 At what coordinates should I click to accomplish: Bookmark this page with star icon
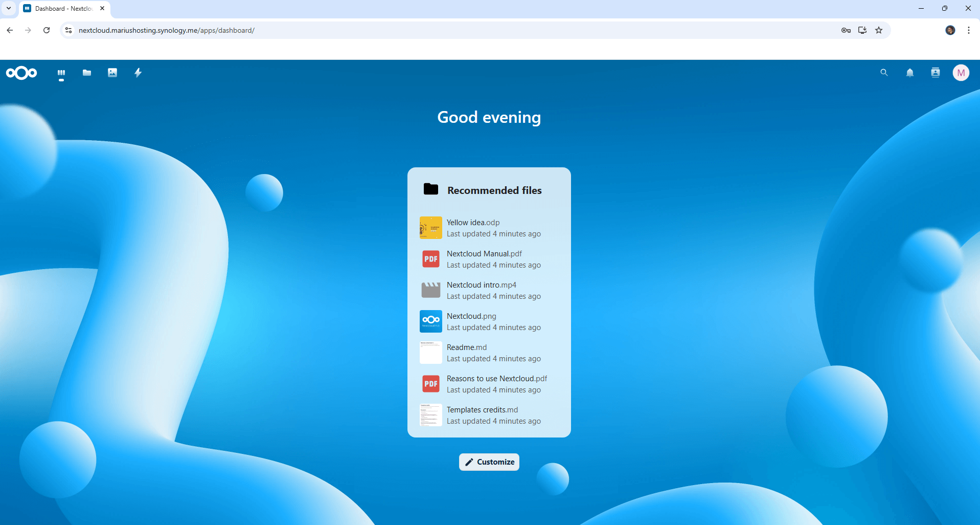point(879,30)
